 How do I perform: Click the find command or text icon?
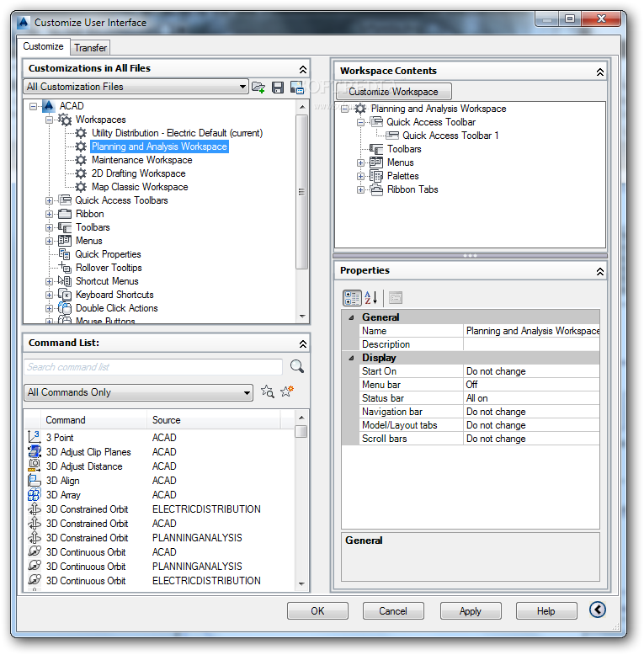coord(268,391)
